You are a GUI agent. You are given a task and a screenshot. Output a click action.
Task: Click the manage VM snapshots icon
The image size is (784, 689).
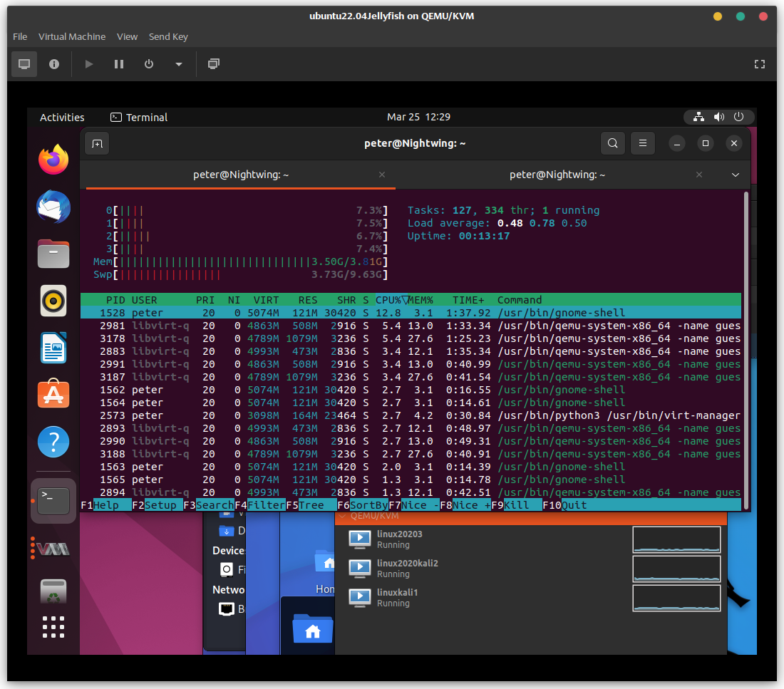[213, 64]
